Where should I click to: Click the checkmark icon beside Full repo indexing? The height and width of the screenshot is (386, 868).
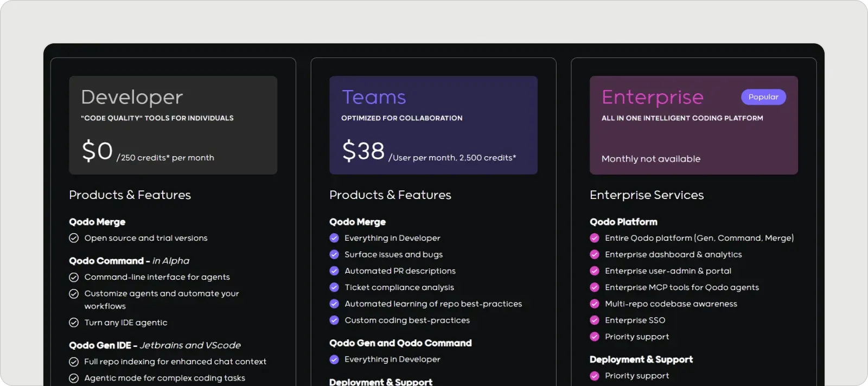[74, 362]
